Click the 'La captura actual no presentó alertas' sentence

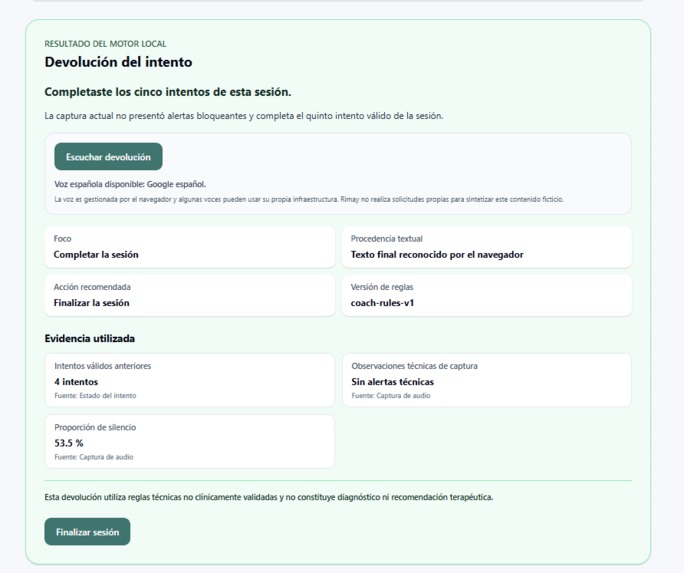[x=244, y=116]
